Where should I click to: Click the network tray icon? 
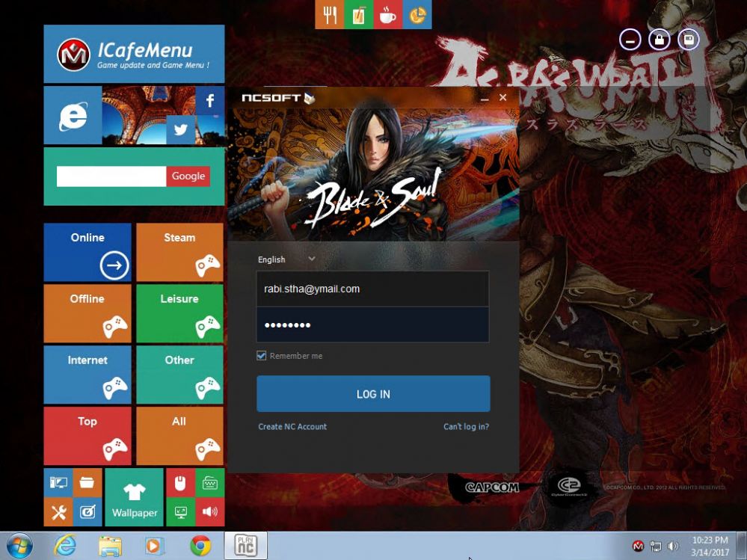click(x=656, y=547)
